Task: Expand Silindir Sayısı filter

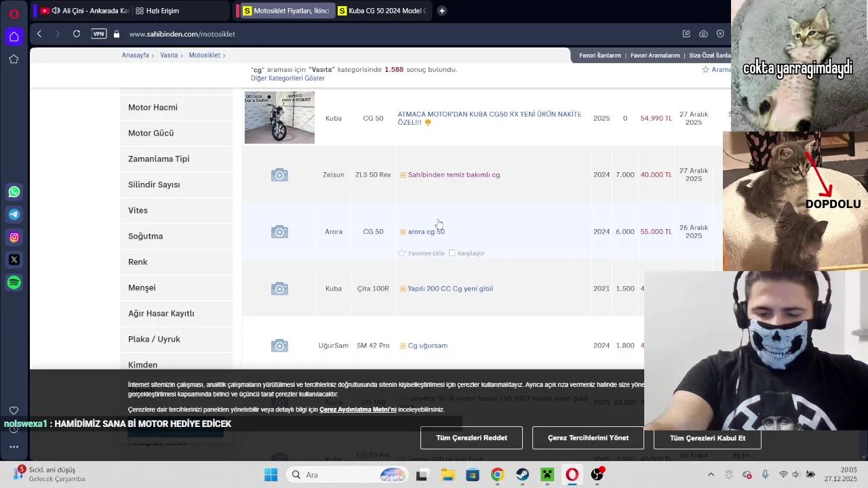Action: click(176, 184)
